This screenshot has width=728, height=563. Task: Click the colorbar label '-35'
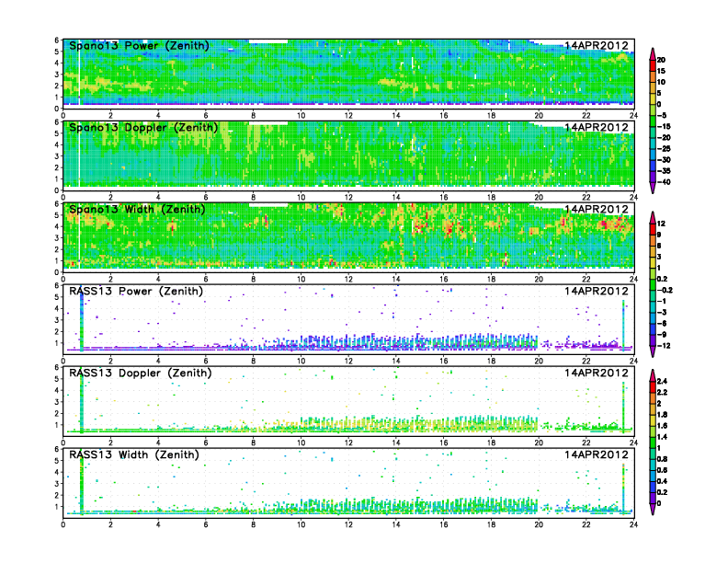pyautogui.click(x=664, y=171)
